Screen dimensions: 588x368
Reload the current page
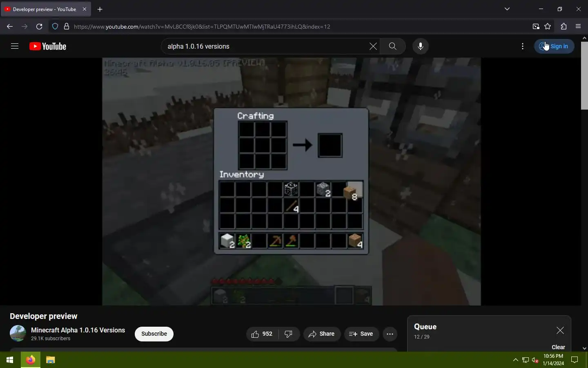[x=39, y=27]
